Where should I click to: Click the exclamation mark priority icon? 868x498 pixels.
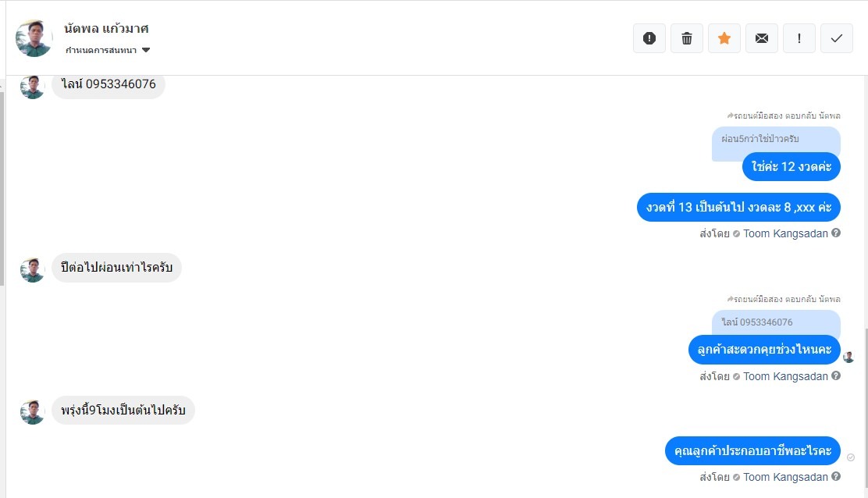(799, 38)
